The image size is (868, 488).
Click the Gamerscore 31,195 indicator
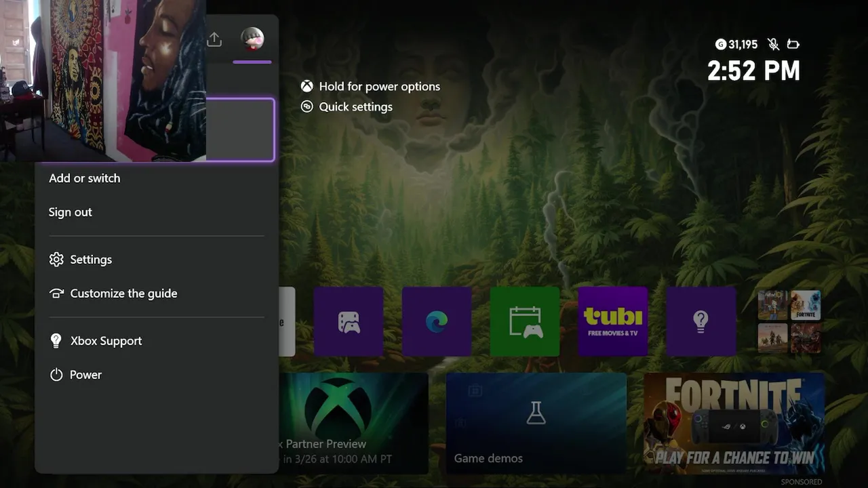tap(736, 44)
